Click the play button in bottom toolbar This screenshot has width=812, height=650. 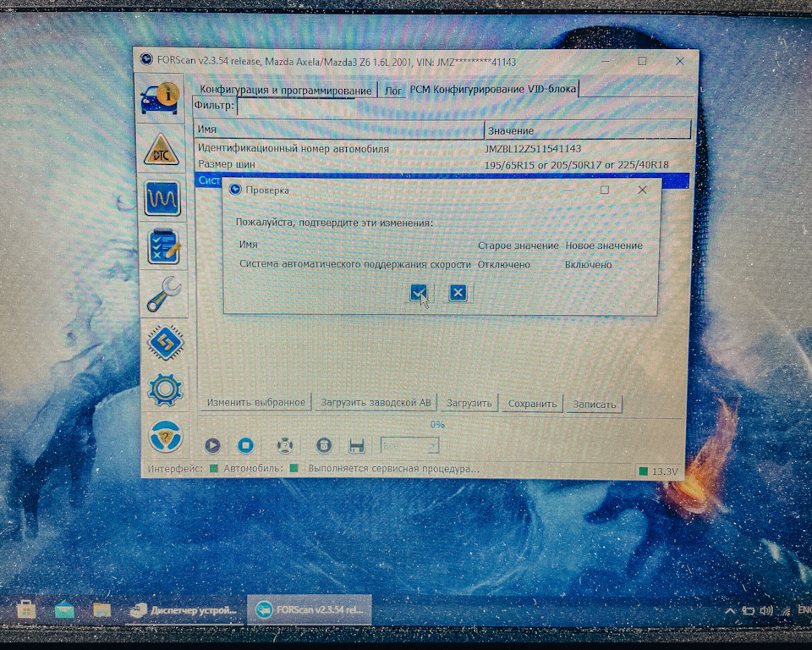(x=212, y=445)
